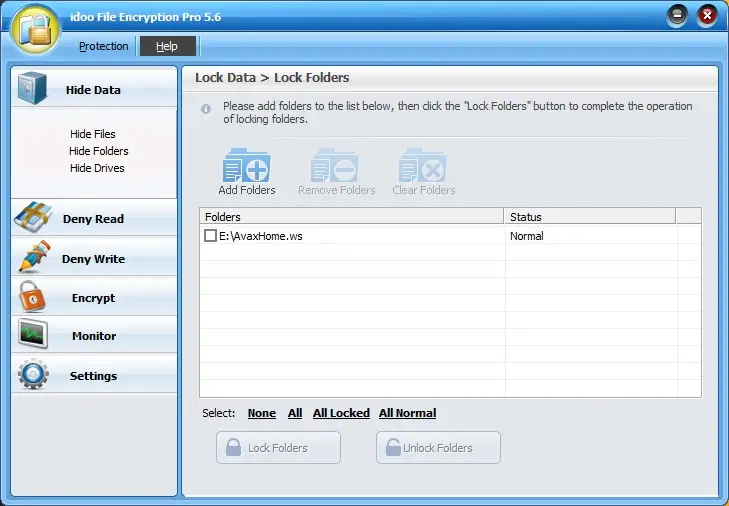The width and height of the screenshot is (729, 506).
Task: Open the Hide Drives section
Action: point(97,168)
